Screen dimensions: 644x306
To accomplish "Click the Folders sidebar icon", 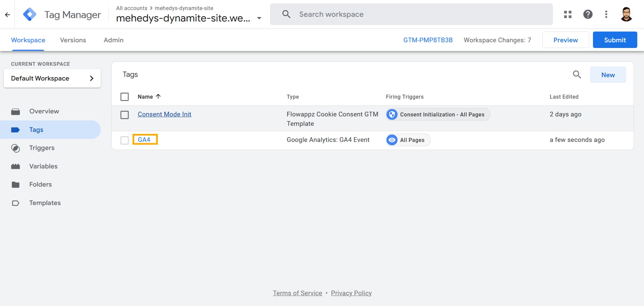I will 15,185.
